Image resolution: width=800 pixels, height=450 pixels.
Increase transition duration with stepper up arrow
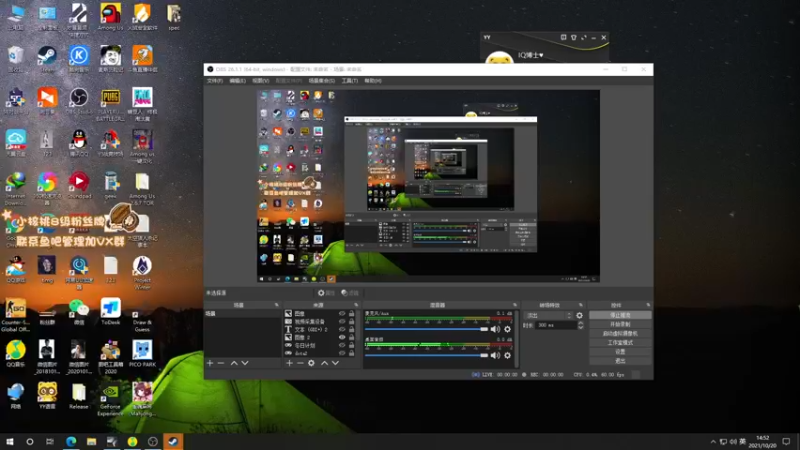click(x=580, y=323)
